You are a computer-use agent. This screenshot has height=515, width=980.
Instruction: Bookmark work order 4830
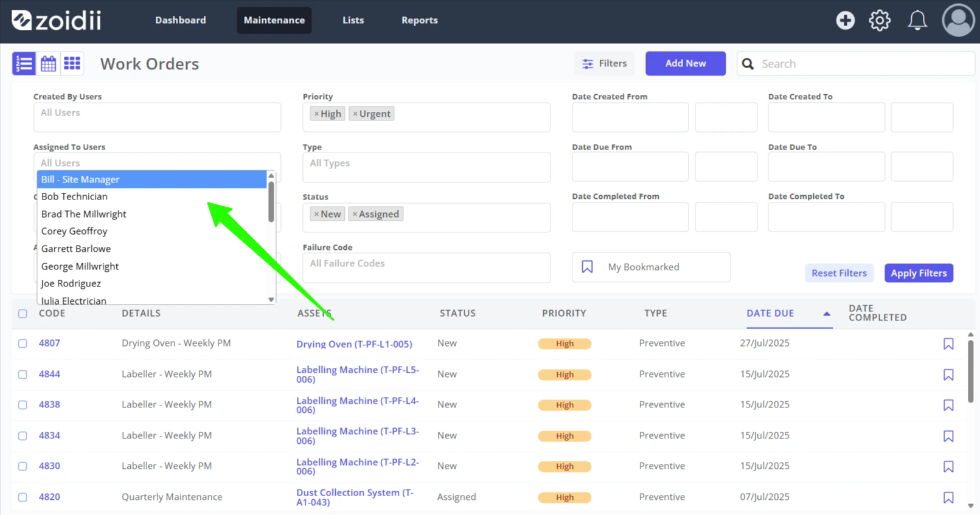[x=948, y=466]
